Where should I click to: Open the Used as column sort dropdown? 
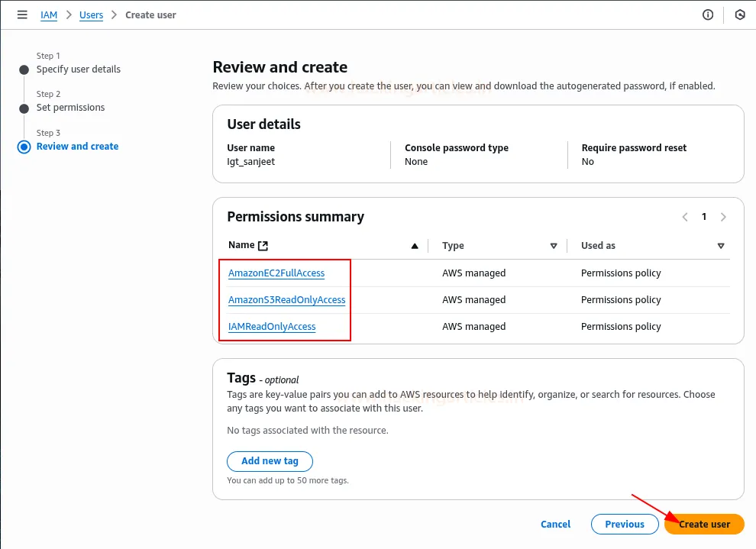coord(721,246)
